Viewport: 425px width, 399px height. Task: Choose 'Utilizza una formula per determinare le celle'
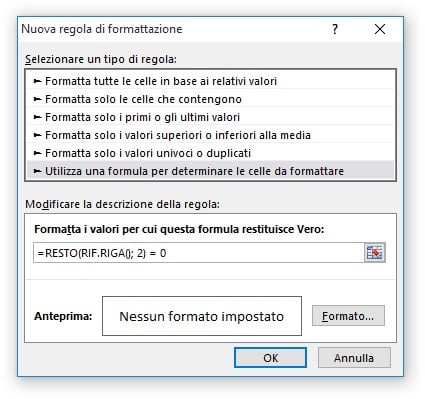pyautogui.click(x=210, y=171)
